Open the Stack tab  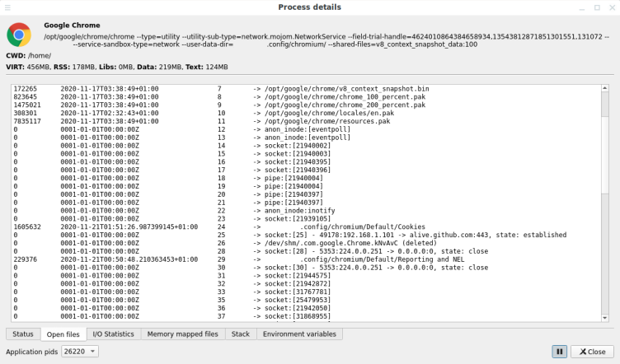pos(240,334)
